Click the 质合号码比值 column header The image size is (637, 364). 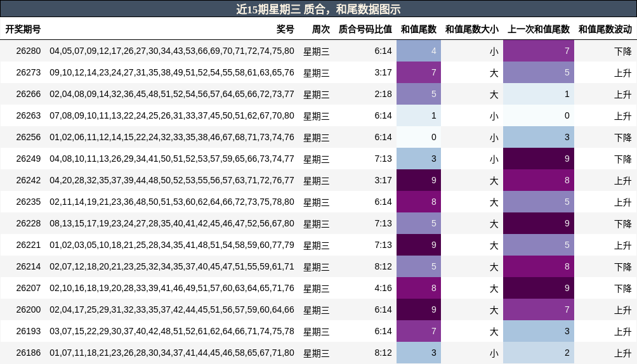[365, 29]
